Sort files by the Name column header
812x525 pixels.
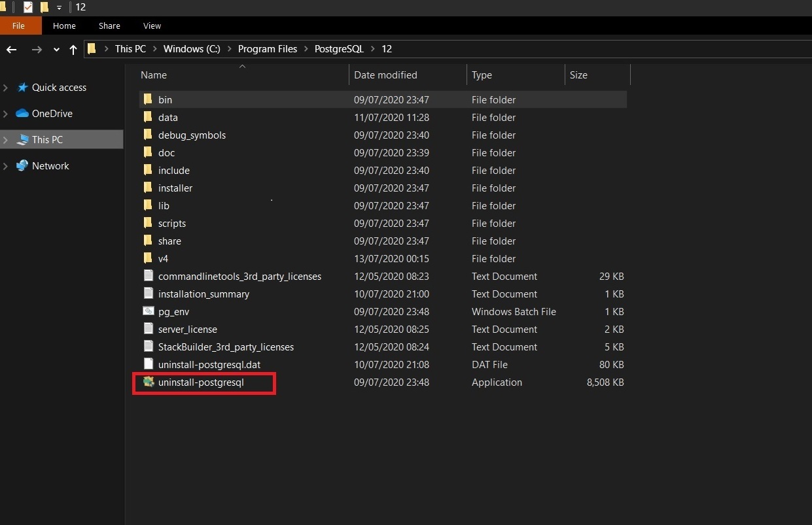pos(153,75)
